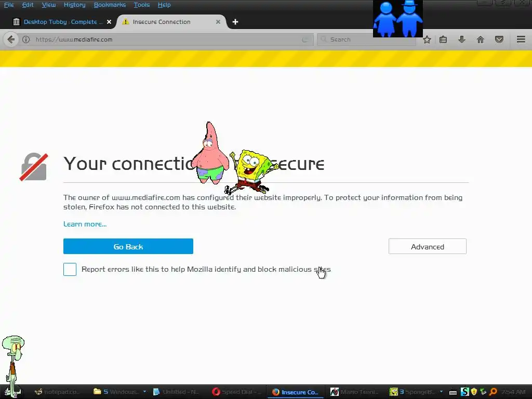Go to the Home page icon
This screenshot has width=532, height=399.
coord(480,39)
